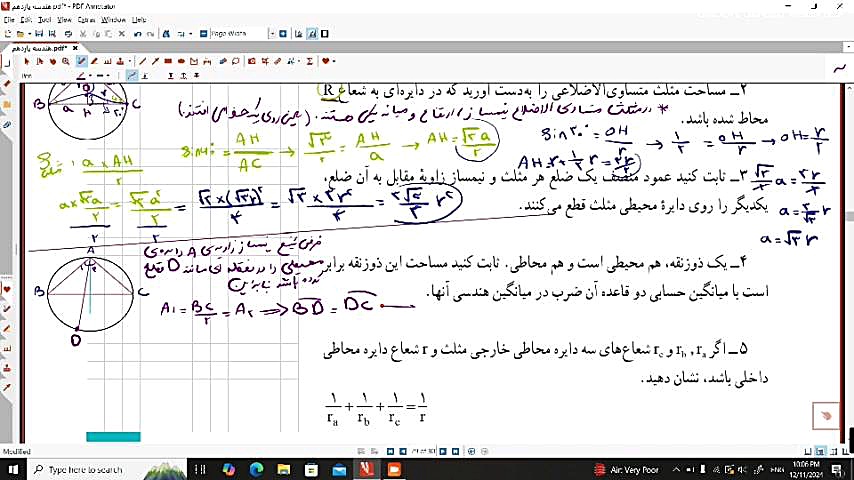
Task: Click the Sigma formula tool
Action: pyautogui.click(x=309, y=61)
